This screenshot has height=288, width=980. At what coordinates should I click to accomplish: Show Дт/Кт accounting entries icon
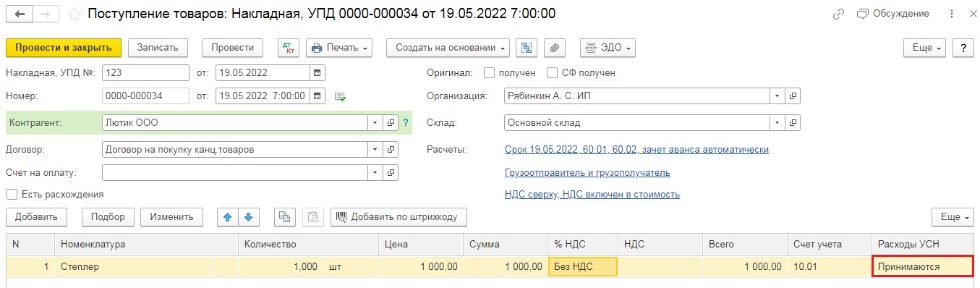click(289, 48)
